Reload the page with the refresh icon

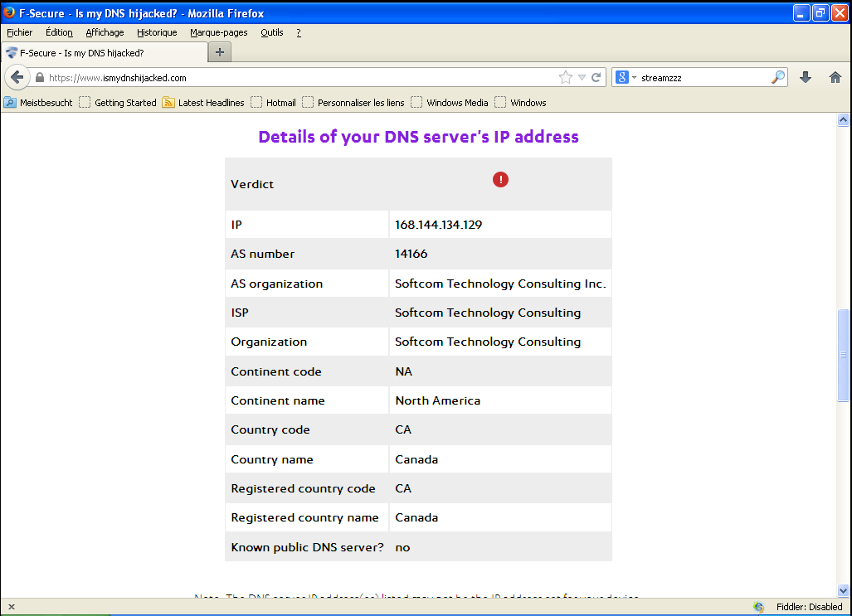pos(596,78)
